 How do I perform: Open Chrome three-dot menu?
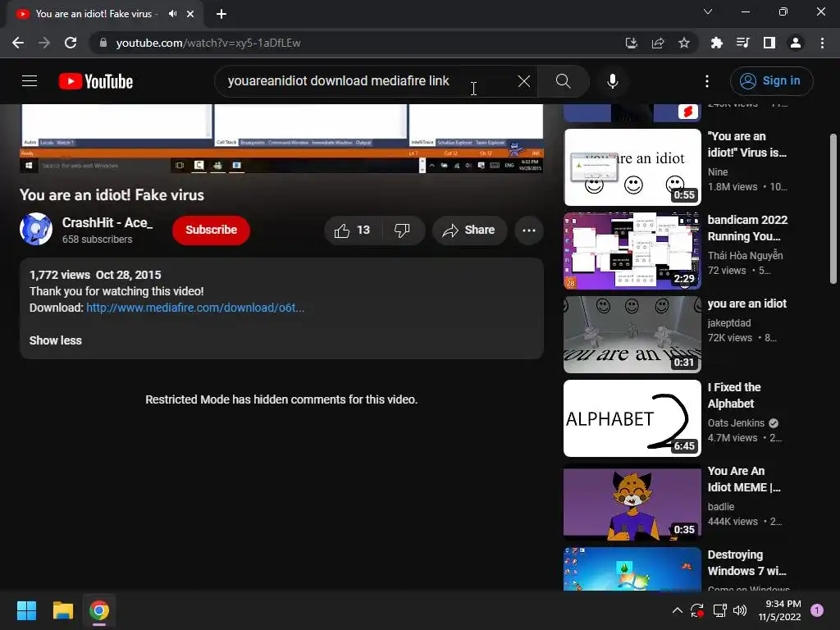point(822,43)
